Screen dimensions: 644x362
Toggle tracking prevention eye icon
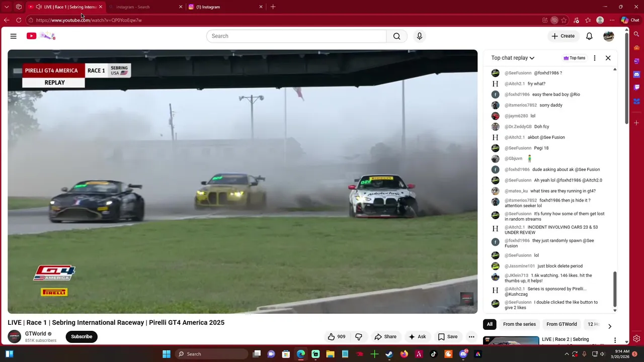click(554, 20)
